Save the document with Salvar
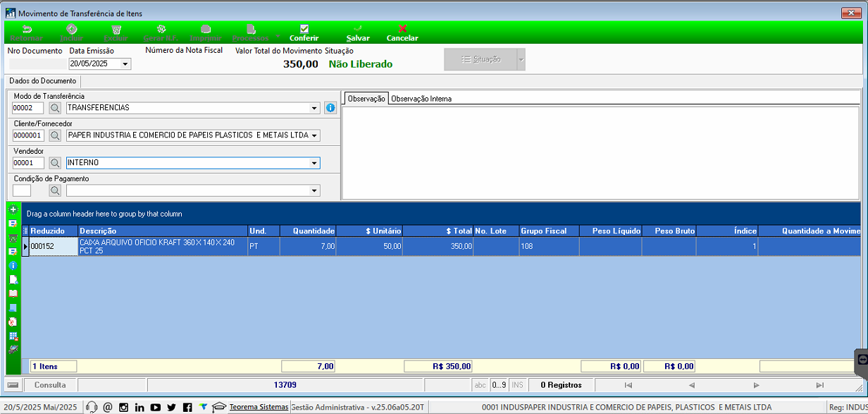This screenshot has height=414, width=868. [x=358, y=32]
